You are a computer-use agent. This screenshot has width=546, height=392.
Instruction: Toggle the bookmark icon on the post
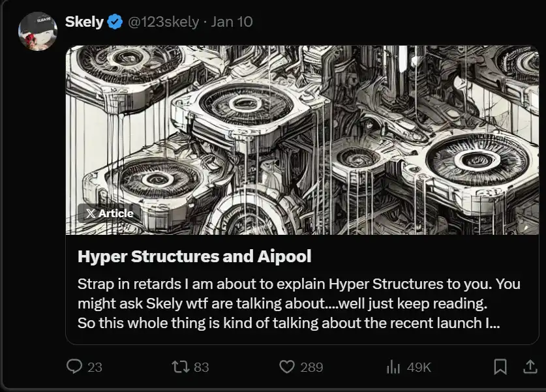(500, 367)
